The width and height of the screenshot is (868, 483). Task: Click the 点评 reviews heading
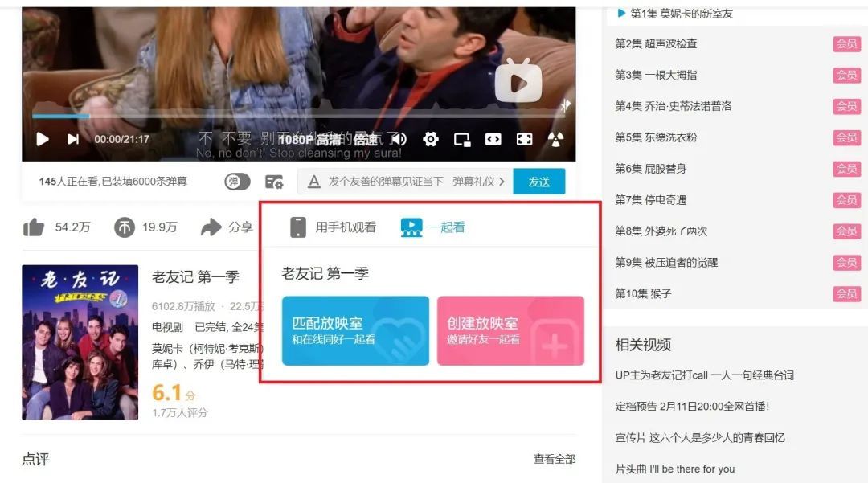pos(36,459)
